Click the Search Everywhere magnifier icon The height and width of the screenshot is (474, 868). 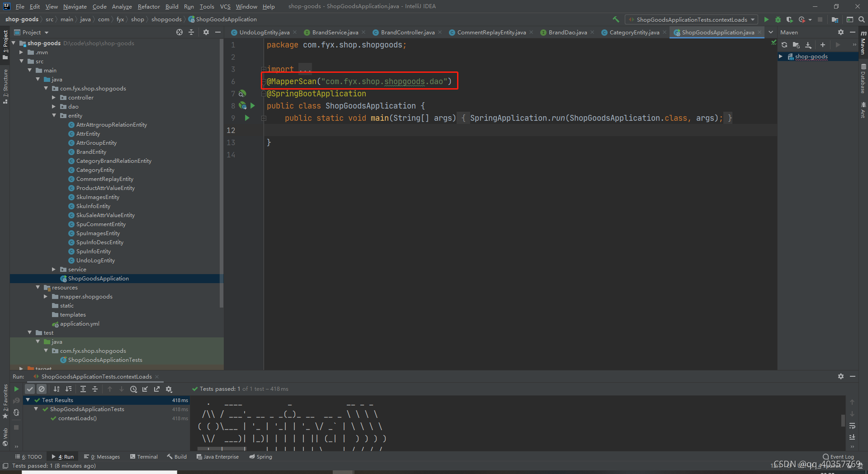(x=862, y=19)
